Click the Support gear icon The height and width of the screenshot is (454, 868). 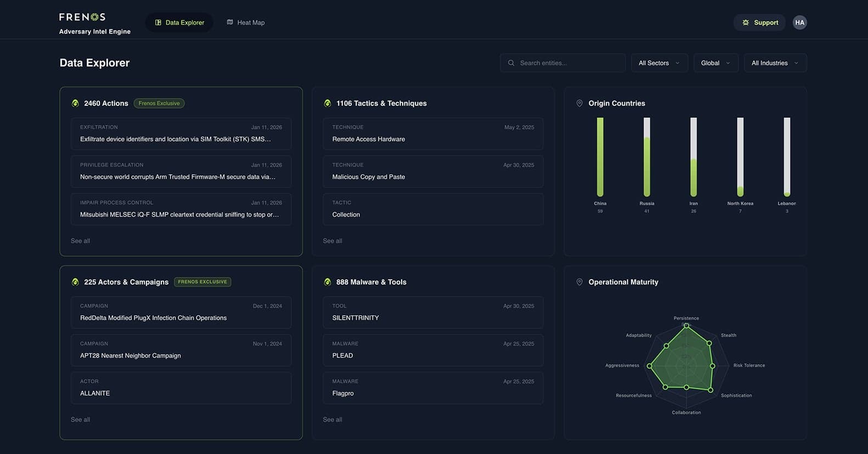[746, 22]
